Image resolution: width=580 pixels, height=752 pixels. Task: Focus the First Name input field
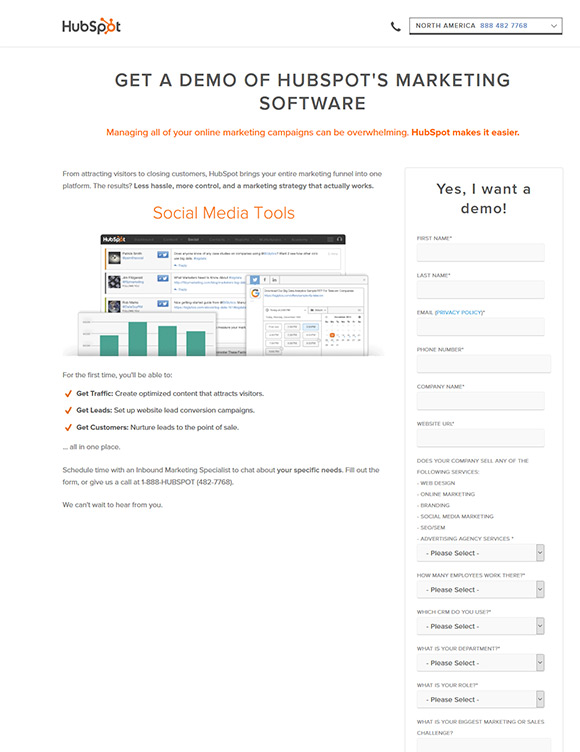tap(480, 252)
